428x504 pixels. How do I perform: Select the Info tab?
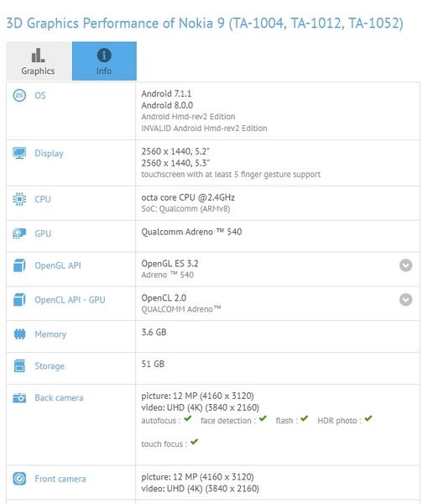(104, 61)
